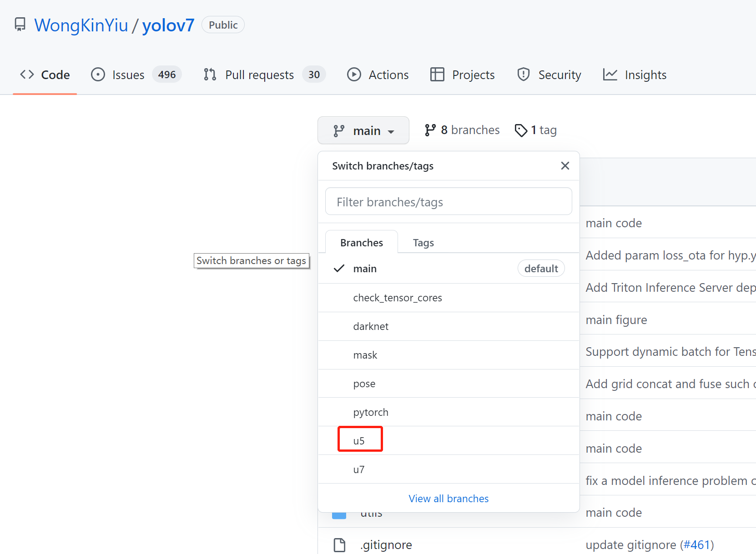Click the Projects board icon
The height and width of the screenshot is (554, 756).
click(x=437, y=74)
